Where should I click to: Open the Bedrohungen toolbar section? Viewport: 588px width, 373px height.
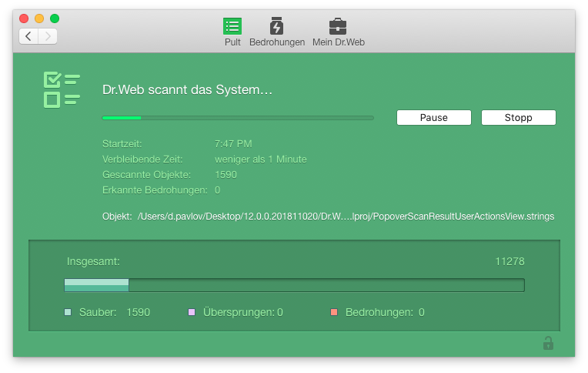pyautogui.click(x=277, y=32)
